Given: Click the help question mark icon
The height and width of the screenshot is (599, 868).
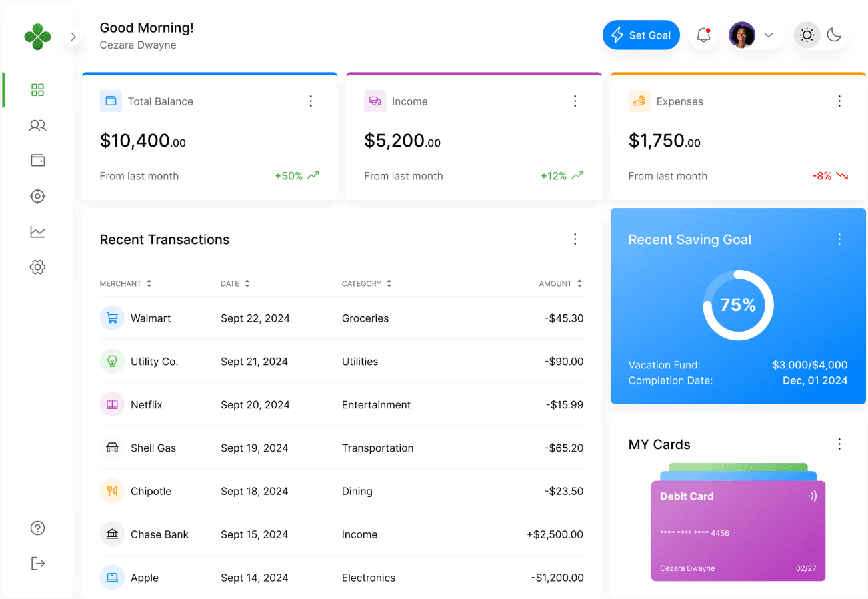Looking at the screenshot, I should [x=37, y=528].
